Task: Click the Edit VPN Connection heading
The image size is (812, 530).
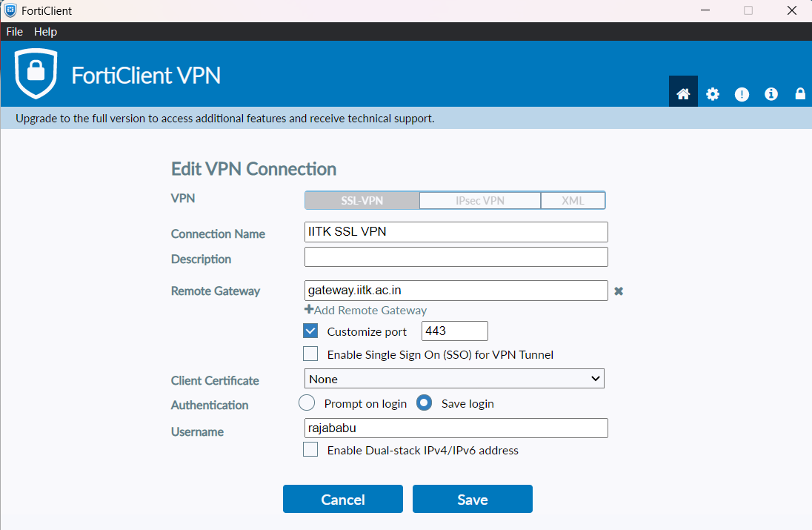Action: pyautogui.click(x=253, y=169)
